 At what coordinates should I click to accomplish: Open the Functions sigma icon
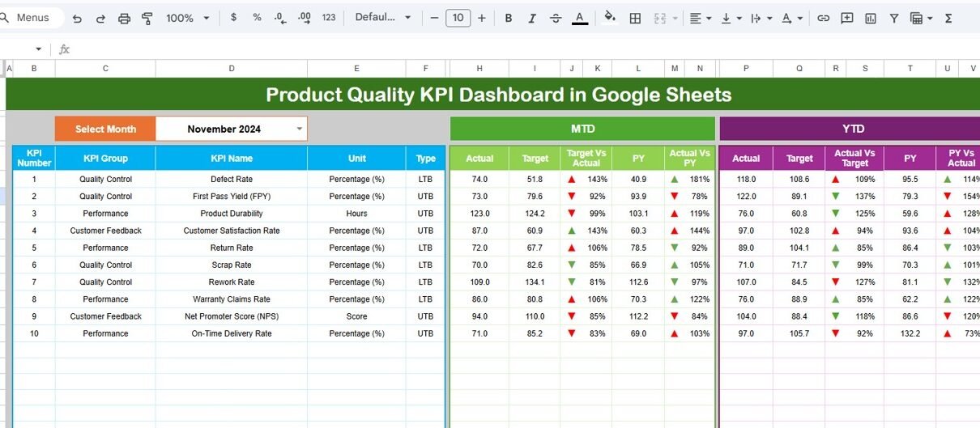click(x=948, y=18)
